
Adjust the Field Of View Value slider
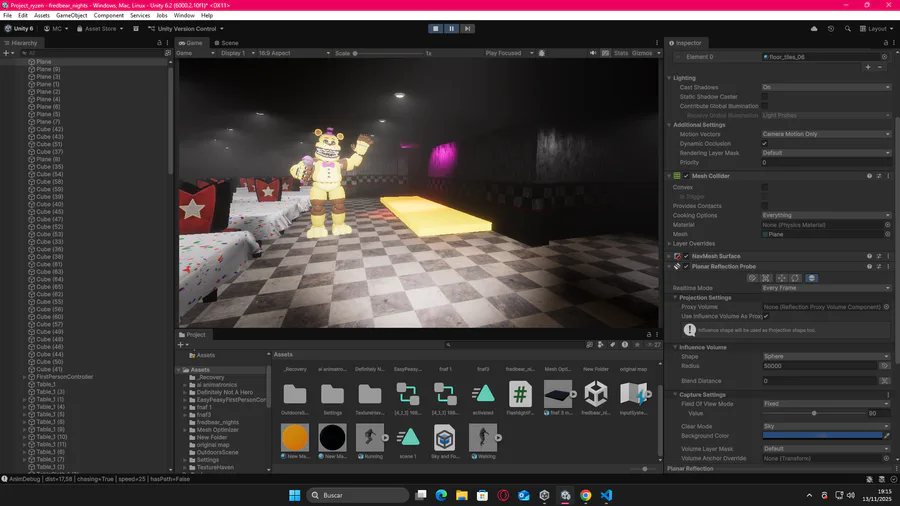point(814,413)
